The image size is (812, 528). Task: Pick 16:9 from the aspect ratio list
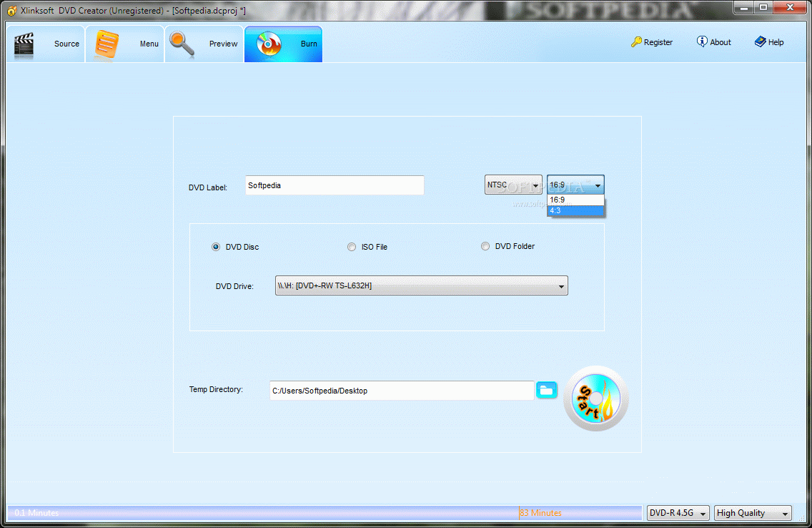pyautogui.click(x=575, y=200)
